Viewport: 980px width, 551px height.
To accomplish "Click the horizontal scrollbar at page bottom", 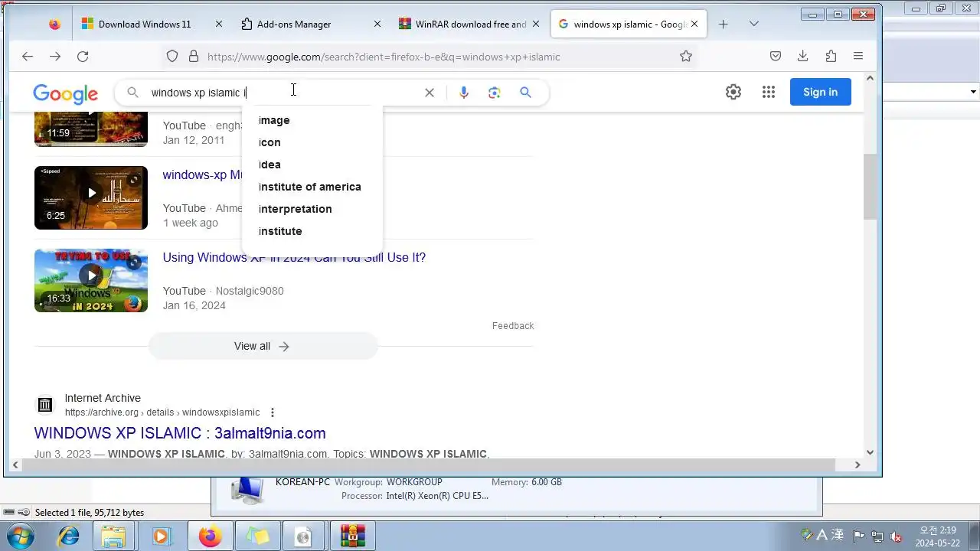I will pos(427,465).
